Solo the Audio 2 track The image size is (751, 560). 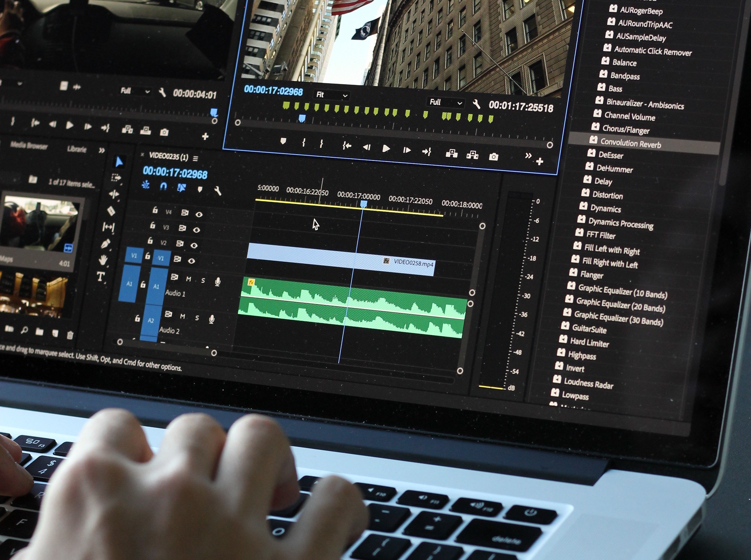pyautogui.click(x=197, y=318)
